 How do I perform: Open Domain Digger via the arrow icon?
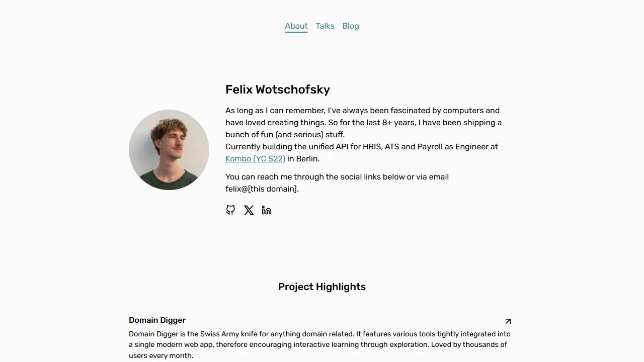coord(508,321)
